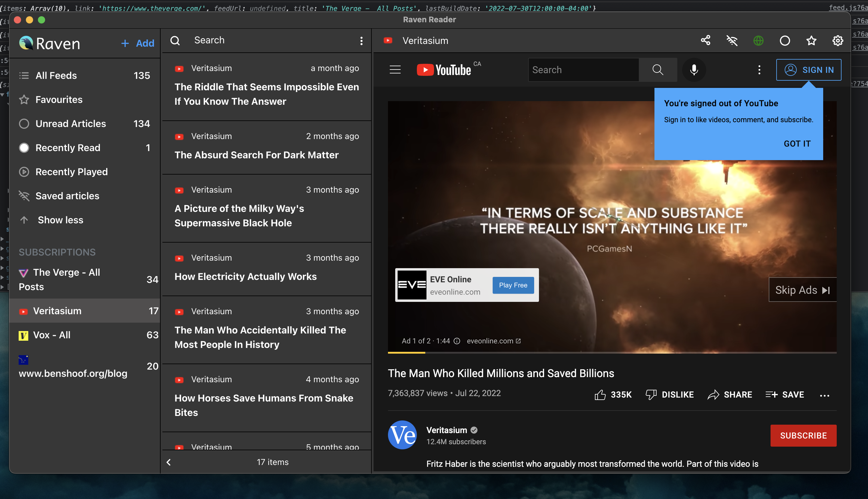Mark the current article as unread with circle icon

785,40
